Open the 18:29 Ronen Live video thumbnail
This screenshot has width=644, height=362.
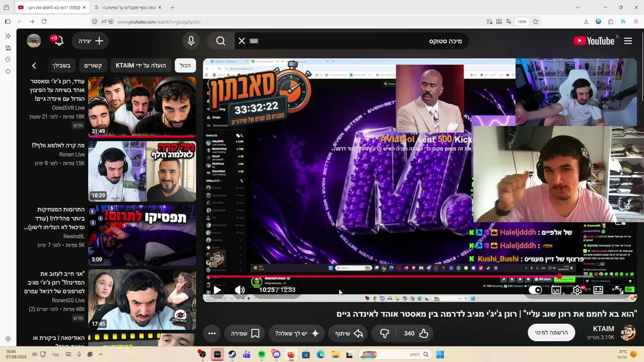(x=142, y=171)
